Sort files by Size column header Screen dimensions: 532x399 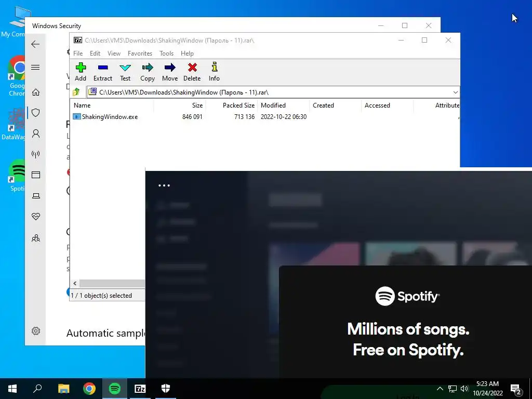[x=180, y=105]
